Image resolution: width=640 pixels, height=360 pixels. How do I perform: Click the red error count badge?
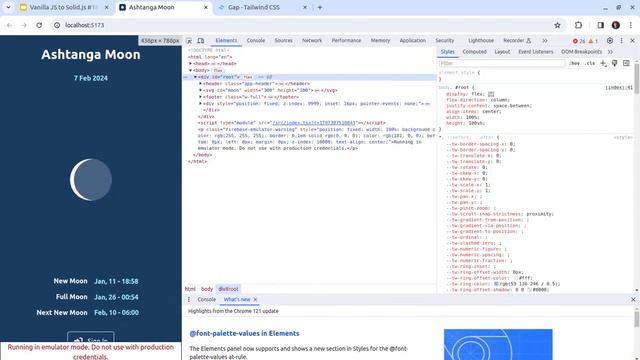pos(579,41)
